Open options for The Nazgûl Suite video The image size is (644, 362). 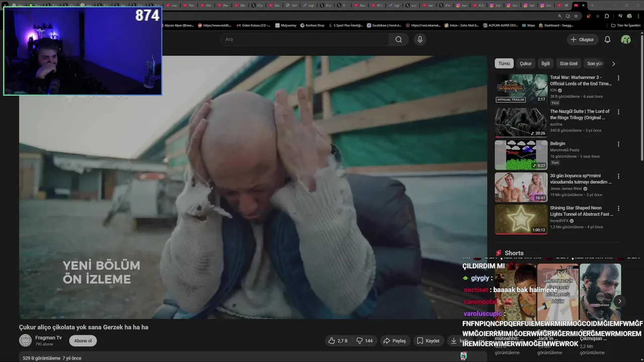[x=618, y=112]
